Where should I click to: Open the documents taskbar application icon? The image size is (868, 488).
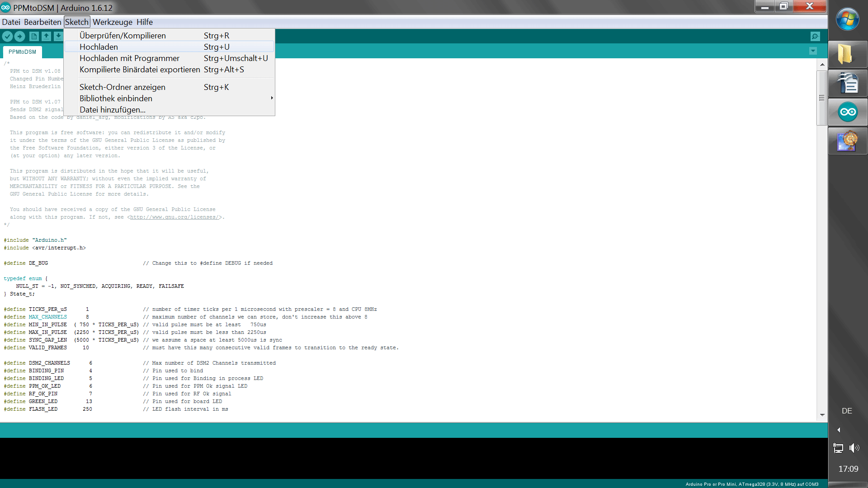[x=848, y=83]
